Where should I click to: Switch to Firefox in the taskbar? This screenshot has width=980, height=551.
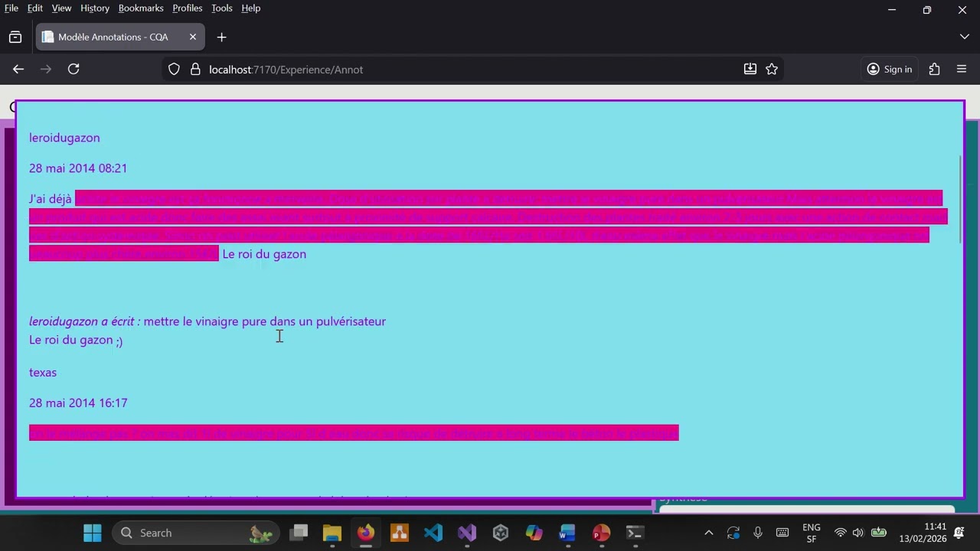tap(366, 533)
